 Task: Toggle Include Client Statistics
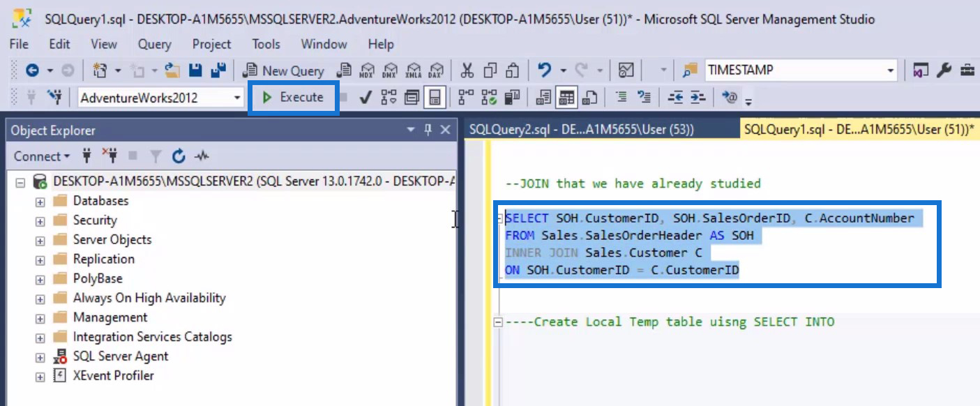512,97
